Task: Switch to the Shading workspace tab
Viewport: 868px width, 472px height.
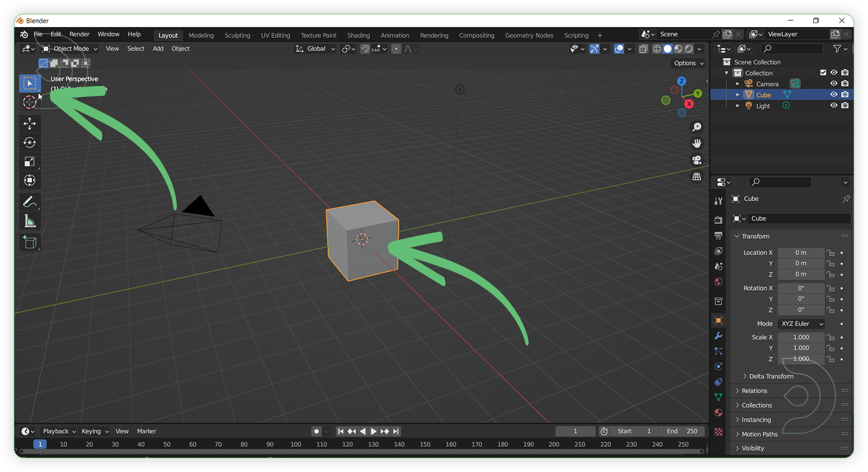Action: pos(358,35)
